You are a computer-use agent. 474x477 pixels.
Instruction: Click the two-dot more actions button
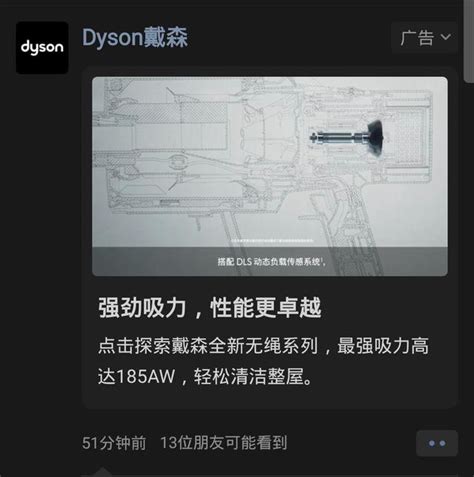437,443
